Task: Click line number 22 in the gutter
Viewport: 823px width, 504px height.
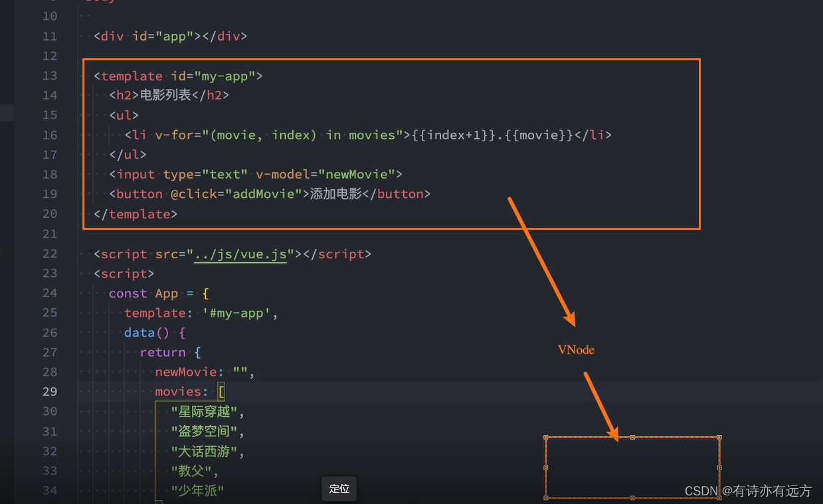Action: 50,254
